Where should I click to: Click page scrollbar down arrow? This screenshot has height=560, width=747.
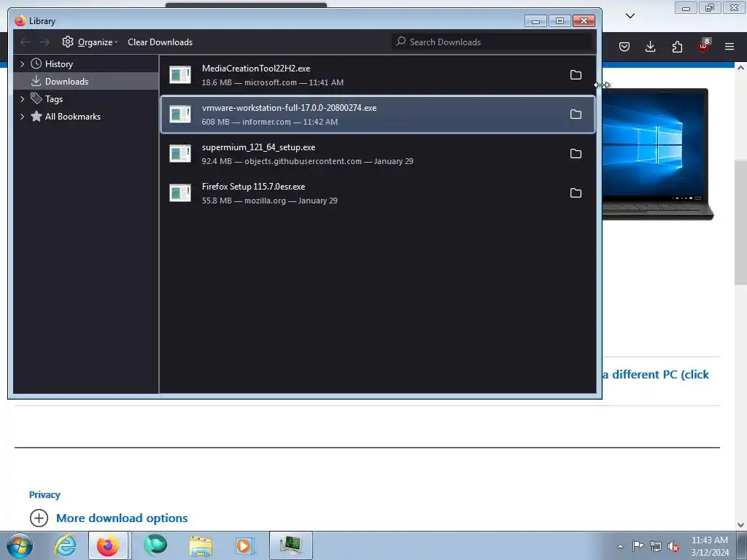click(741, 525)
